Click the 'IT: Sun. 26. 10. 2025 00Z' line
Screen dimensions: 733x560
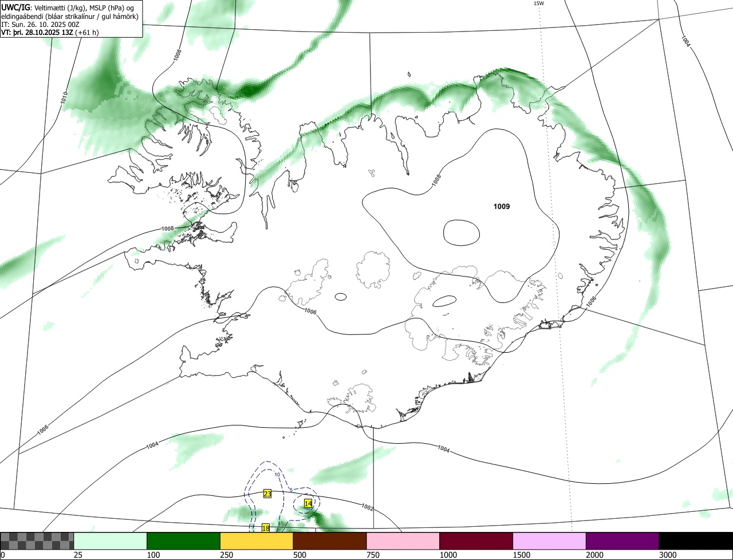(x=40, y=25)
